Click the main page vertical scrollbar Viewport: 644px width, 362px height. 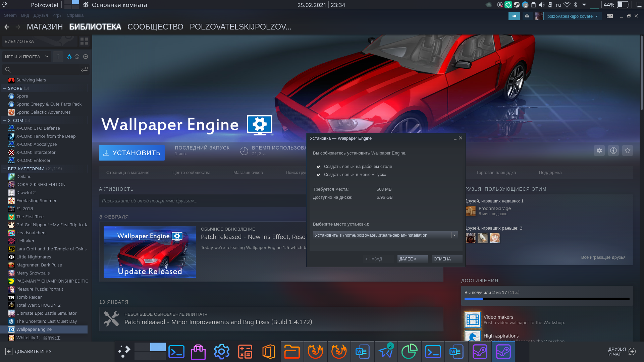point(642,72)
